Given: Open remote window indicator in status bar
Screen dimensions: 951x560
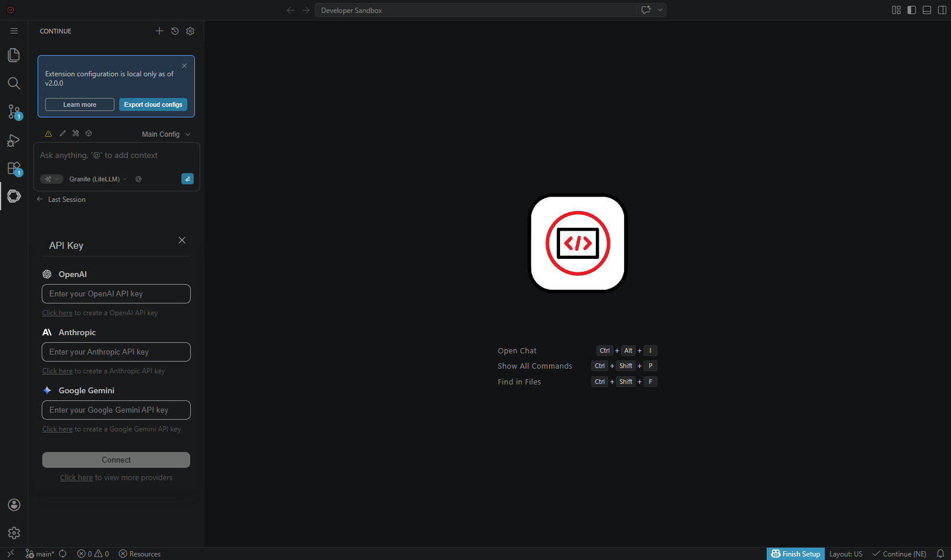Looking at the screenshot, I should click(10, 554).
